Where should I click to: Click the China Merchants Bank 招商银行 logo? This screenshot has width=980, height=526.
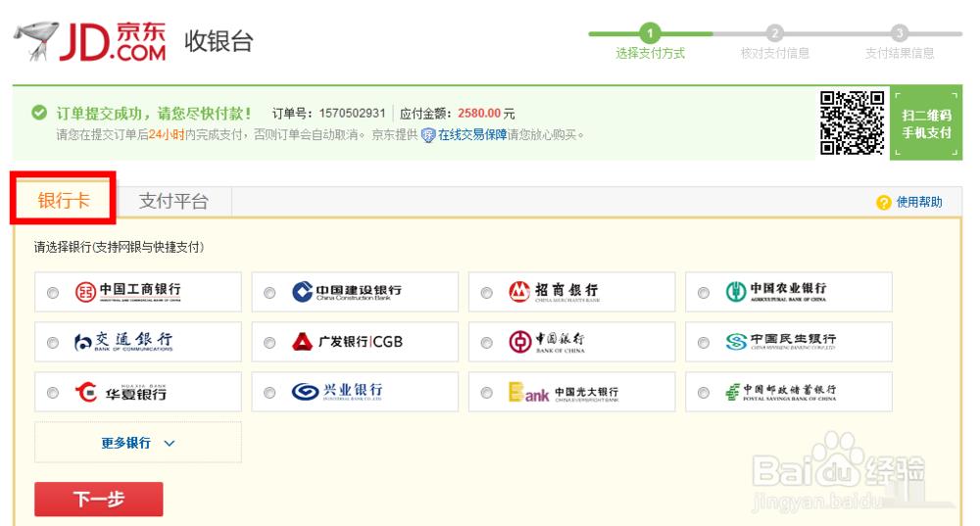tap(554, 292)
